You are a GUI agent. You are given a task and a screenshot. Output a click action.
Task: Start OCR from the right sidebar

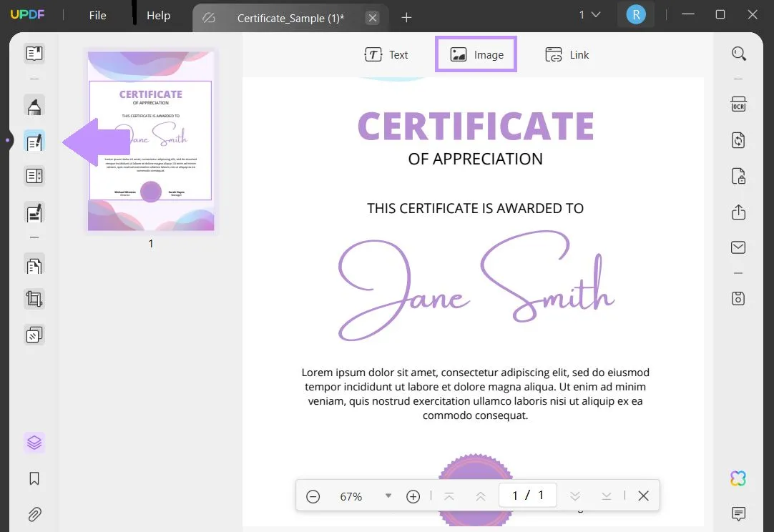click(738, 104)
